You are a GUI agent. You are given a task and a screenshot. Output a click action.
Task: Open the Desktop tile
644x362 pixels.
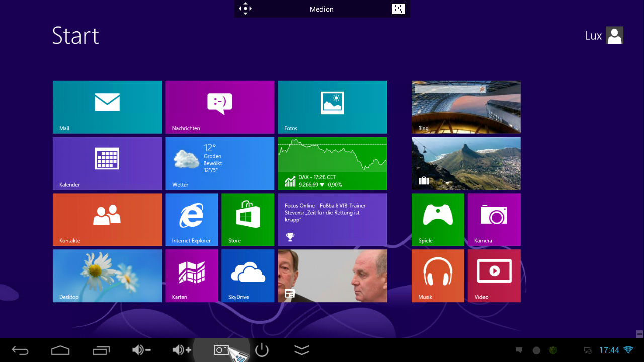click(x=107, y=276)
